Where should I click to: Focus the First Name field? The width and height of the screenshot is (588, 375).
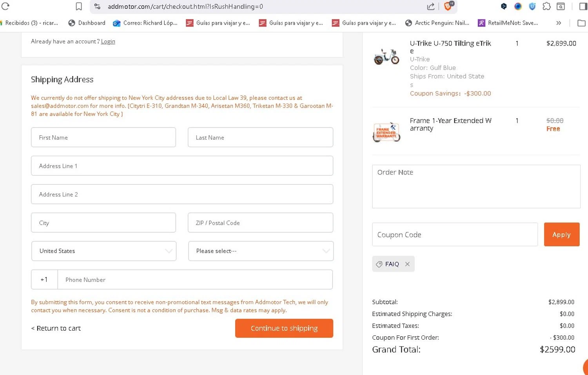103,137
